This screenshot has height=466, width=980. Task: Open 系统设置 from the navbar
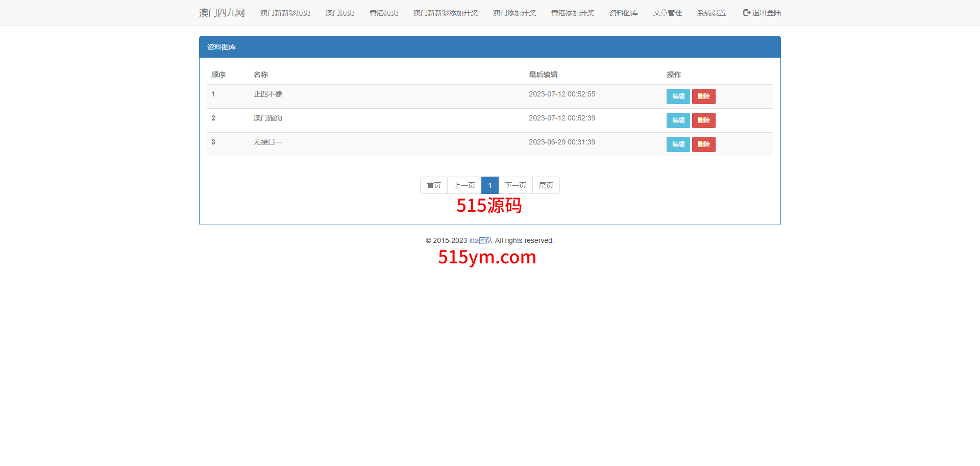click(x=711, y=13)
